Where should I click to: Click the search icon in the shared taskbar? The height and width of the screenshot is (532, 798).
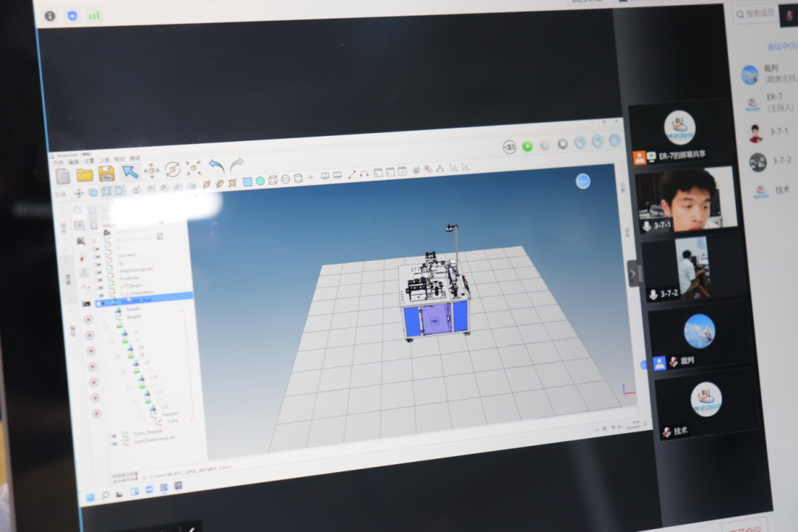click(x=105, y=495)
